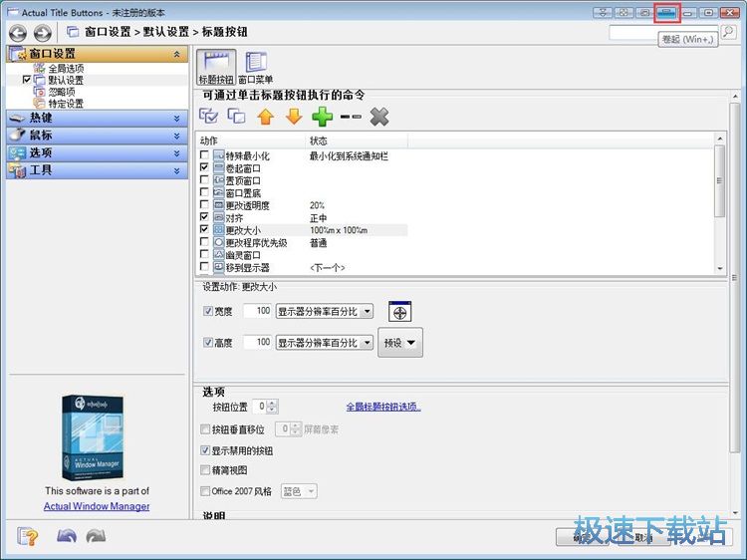Screen dimensions: 747x560
Task: Expand the 热键 sidebar section
Action: tap(98, 119)
